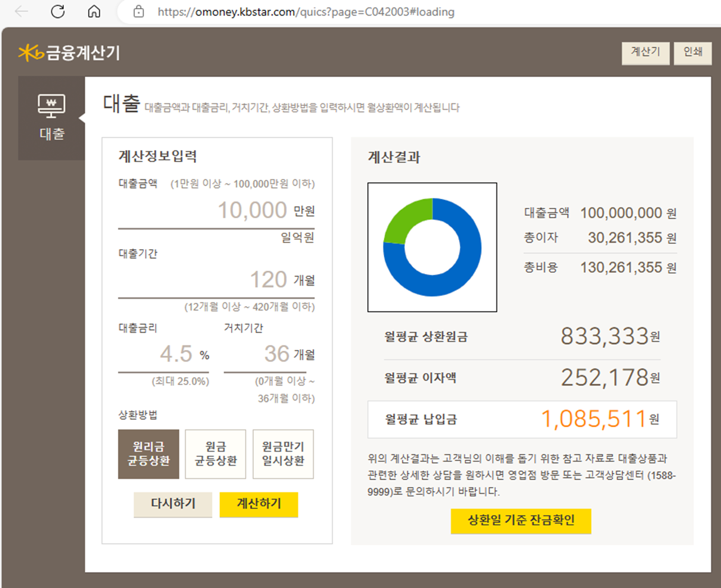Select 원금만기 일시상환 repayment method

point(283,454)
